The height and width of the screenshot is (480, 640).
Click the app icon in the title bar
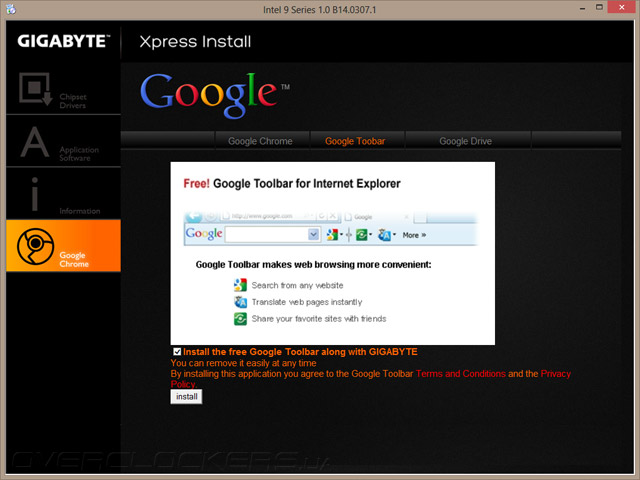click(x=11, y=9)
